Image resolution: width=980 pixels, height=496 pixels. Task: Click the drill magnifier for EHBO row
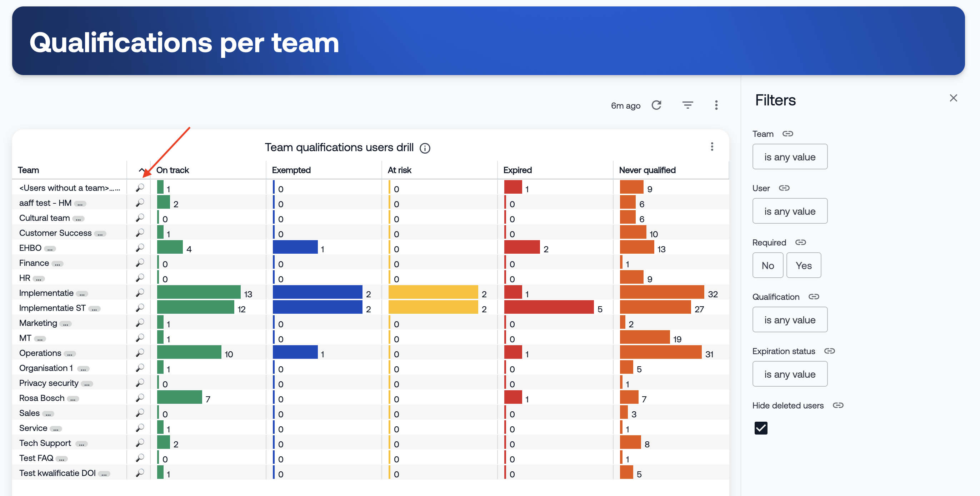click(x=140, y=248)
